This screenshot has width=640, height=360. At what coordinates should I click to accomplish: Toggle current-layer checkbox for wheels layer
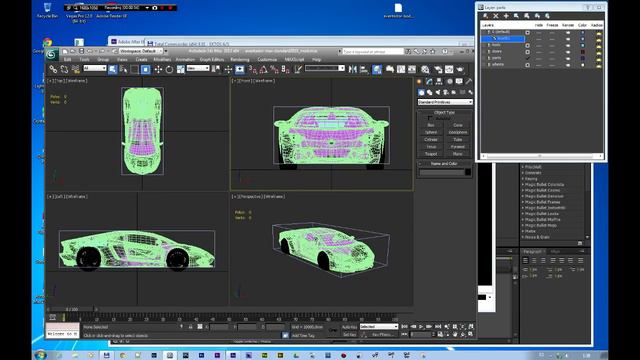[527, 65]
